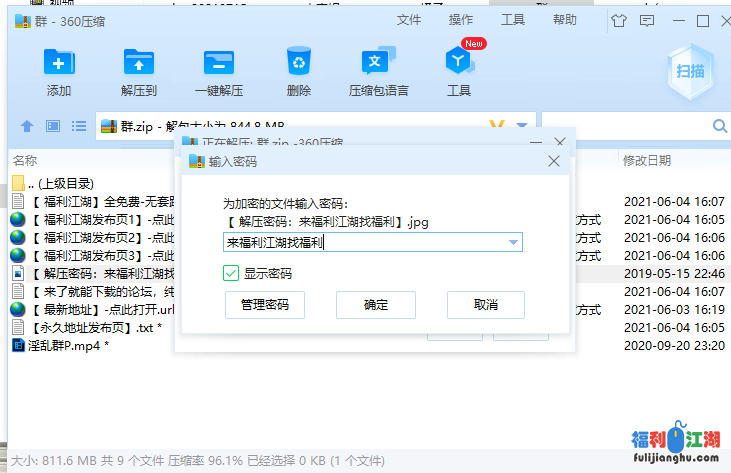Click the 添加 (Add) toolbar icon
Image resolution: width=731 pixels, height=473 pixels.
click(x=59, y=62)
